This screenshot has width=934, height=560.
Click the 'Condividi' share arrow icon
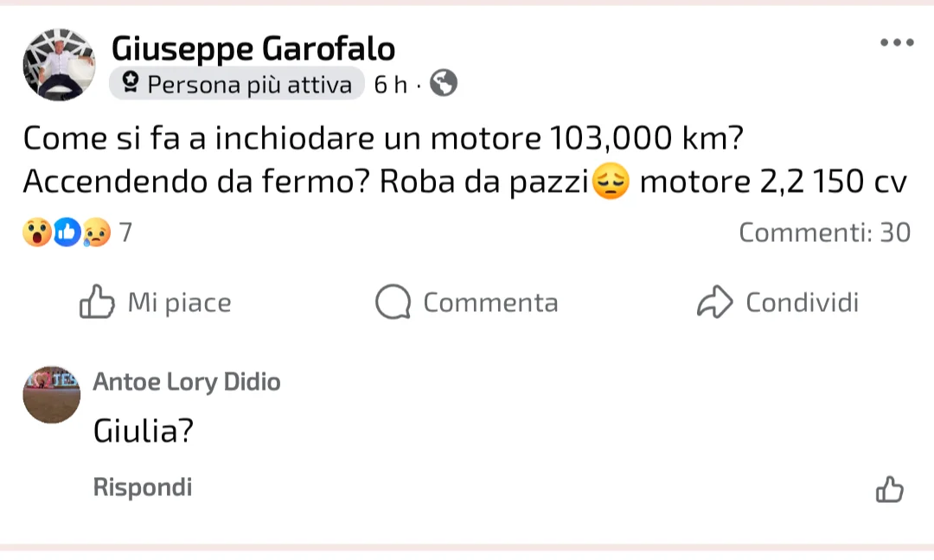pos(715,302)
